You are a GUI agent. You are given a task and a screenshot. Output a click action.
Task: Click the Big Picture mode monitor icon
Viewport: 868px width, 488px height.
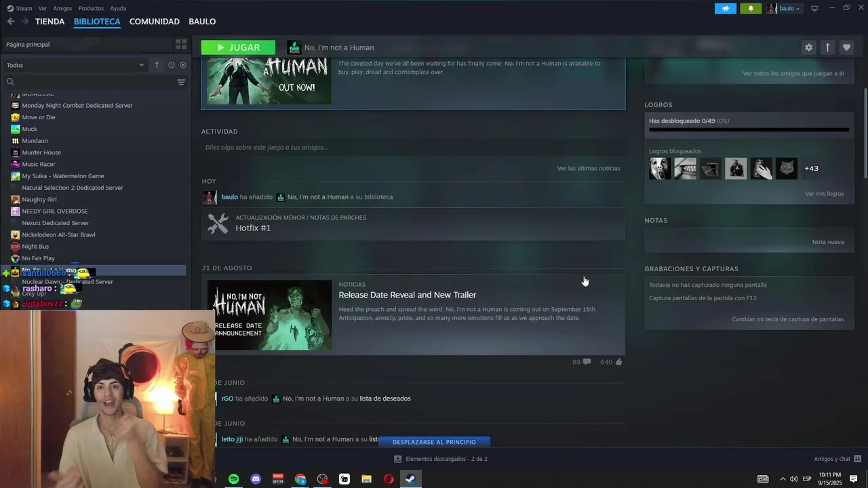(814, 8)
